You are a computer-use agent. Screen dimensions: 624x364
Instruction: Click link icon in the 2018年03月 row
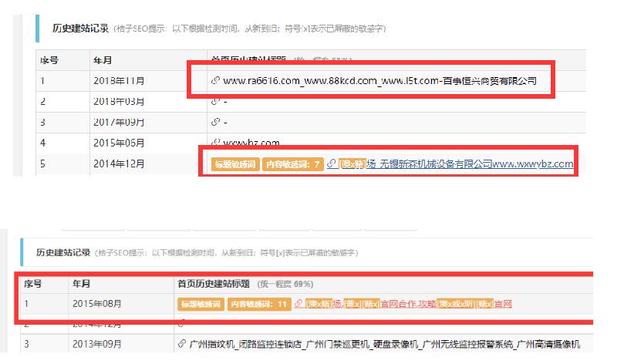point(215,102)
